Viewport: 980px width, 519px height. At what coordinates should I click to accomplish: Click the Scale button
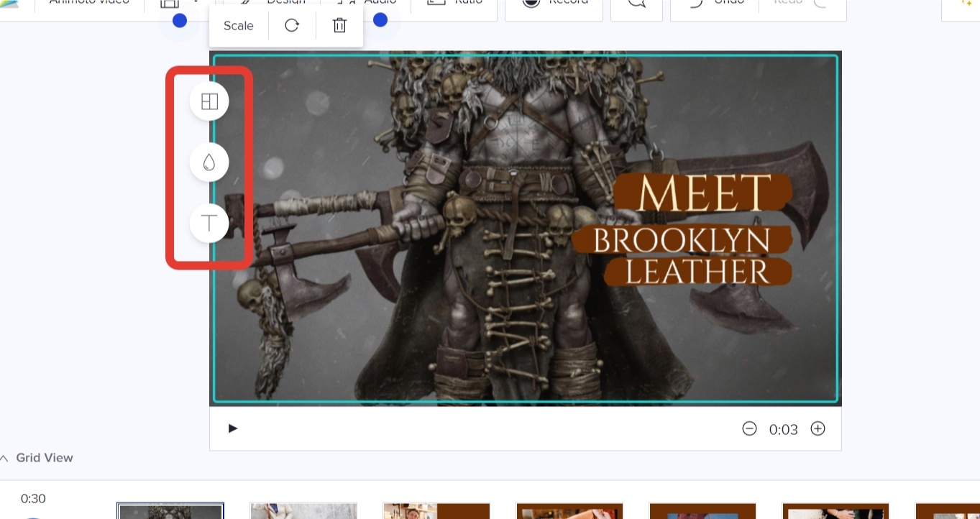tap(239, 26)
